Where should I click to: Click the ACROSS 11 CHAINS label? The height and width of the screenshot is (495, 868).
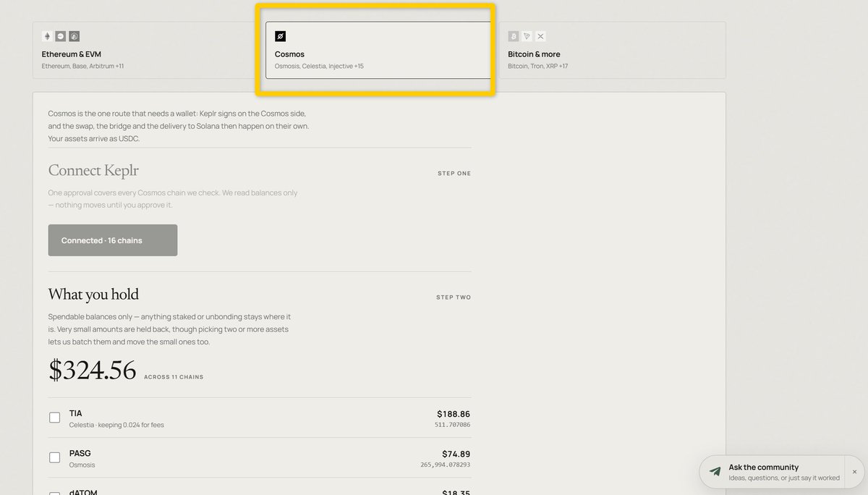pos(174,377)
